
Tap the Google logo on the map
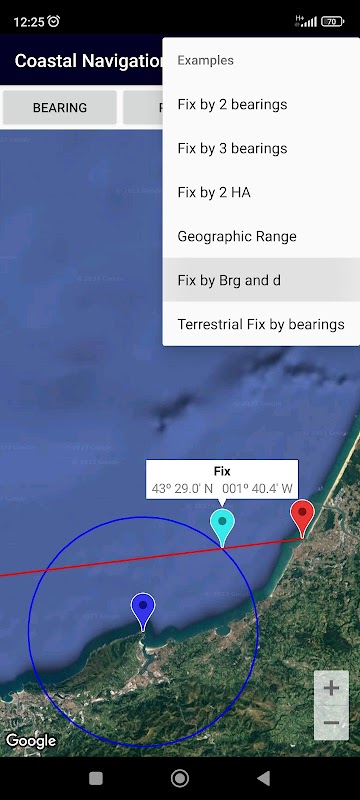(x=31, y=741)
